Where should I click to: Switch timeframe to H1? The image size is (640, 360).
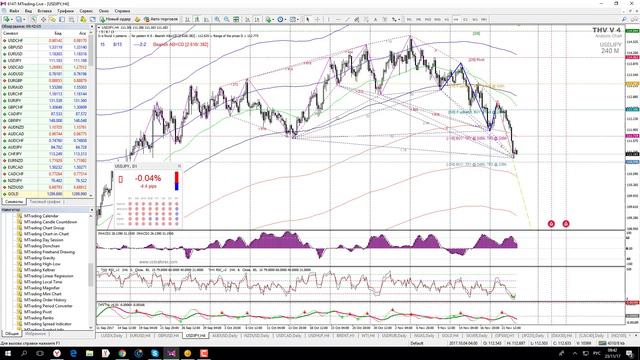click(447, 19)
